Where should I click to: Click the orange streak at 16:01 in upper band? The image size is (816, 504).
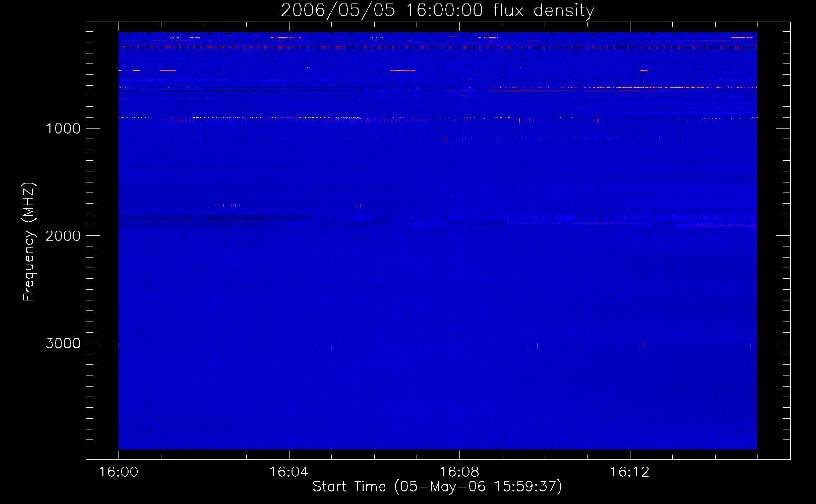pos(168,71)
